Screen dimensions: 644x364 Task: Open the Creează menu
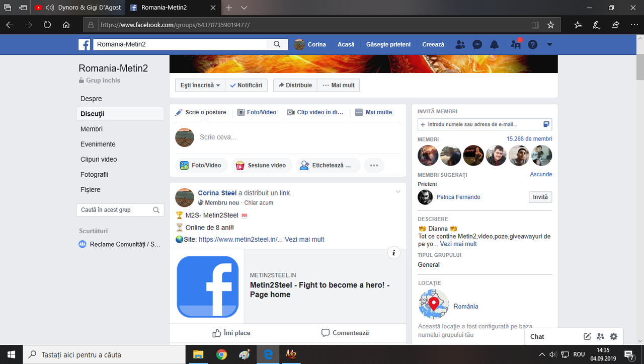coord(433,44)
